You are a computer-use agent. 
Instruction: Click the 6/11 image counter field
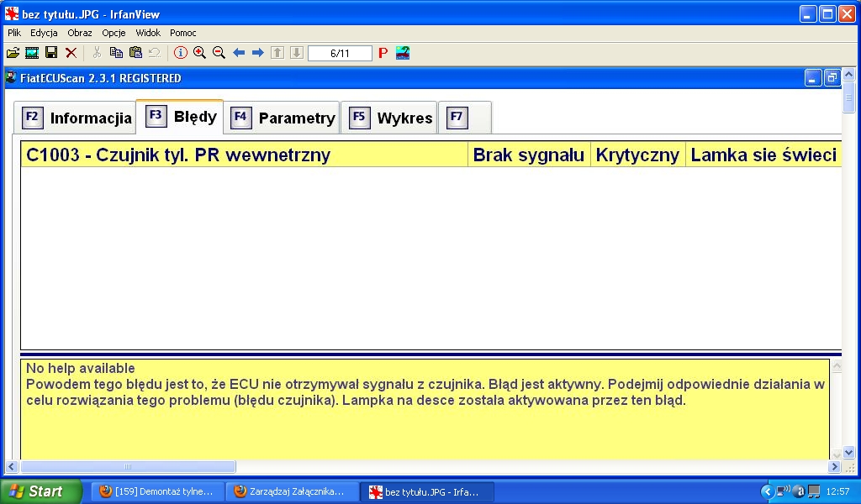tap(340, 53)
